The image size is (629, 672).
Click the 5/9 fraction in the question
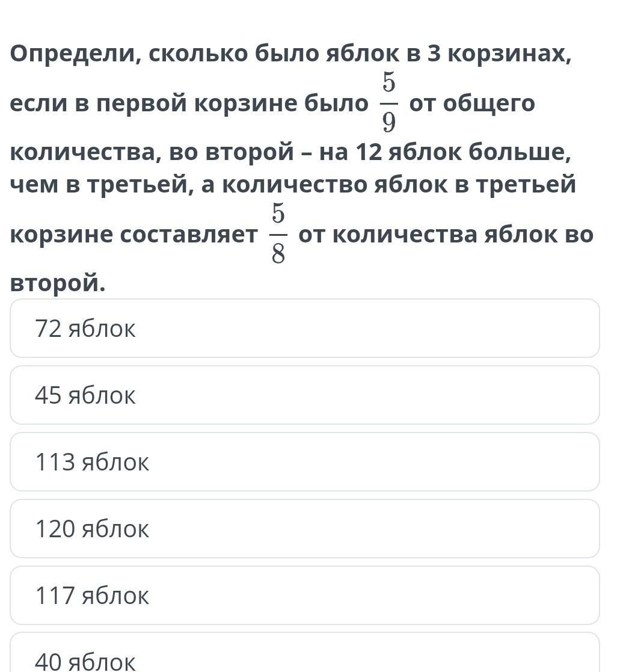[388, 103]
